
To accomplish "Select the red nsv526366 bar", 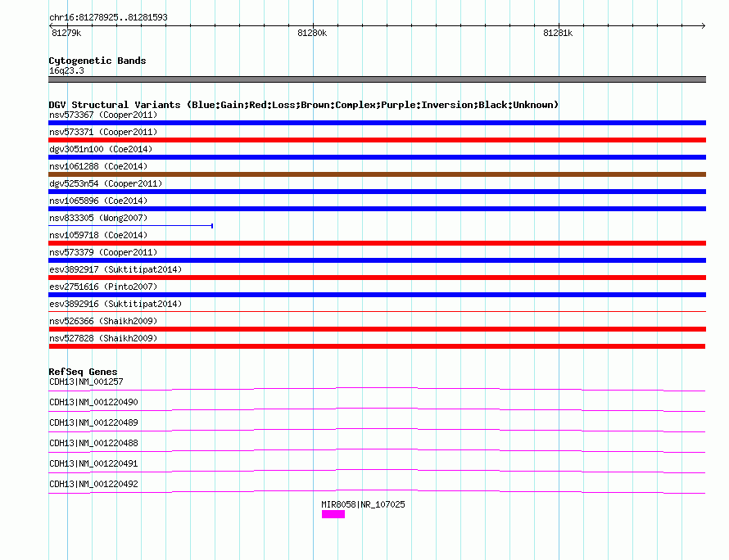I will [377, 329].
